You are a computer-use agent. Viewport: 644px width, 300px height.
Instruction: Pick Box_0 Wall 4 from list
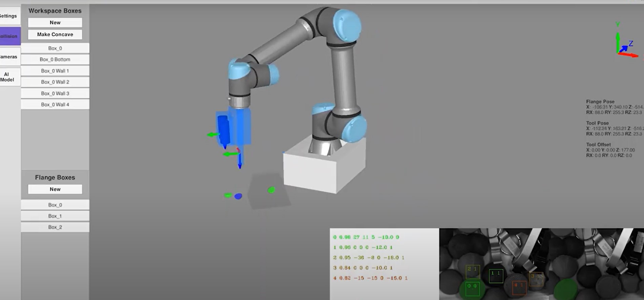tap(55, 105)
